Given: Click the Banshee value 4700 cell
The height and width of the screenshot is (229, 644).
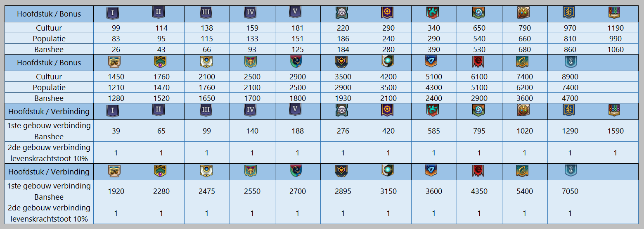Looking at the screenshot, I should [570, 98].
